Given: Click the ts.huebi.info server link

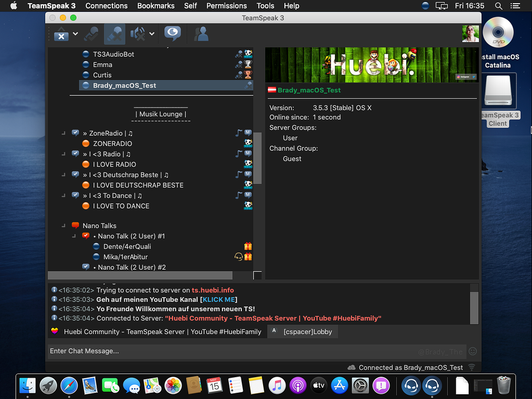Looking at the screenshot, I should (x=212, y=290).
